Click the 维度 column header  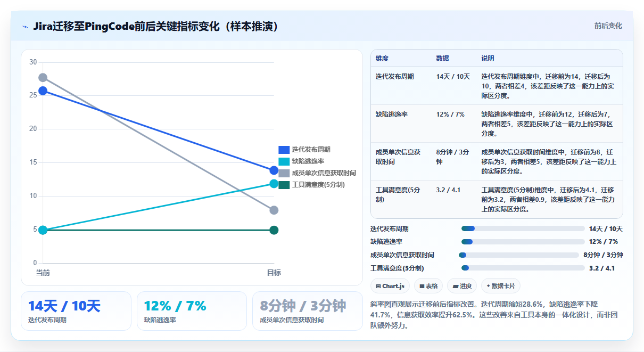pyautogui.click(x=382, y=58)
